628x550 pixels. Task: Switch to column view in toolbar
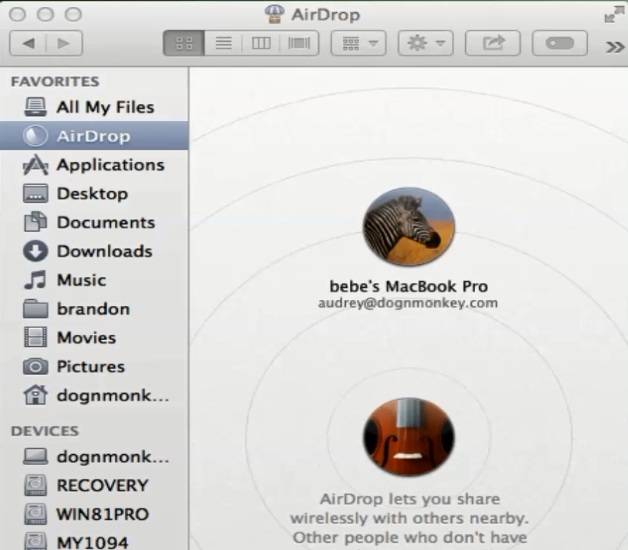click(x=261, y=44)
